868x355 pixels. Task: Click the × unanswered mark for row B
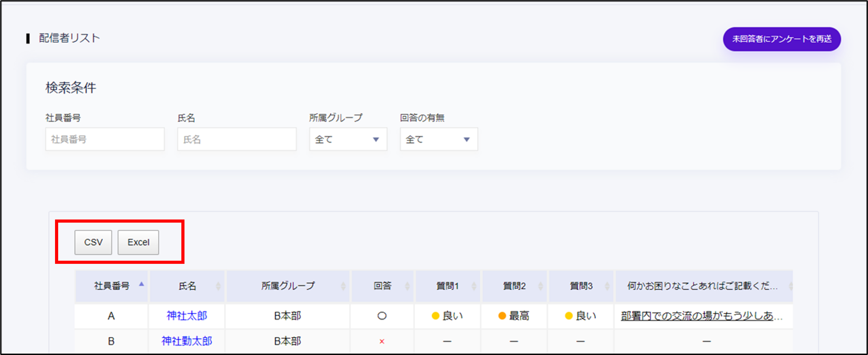(x=382, y=342)
